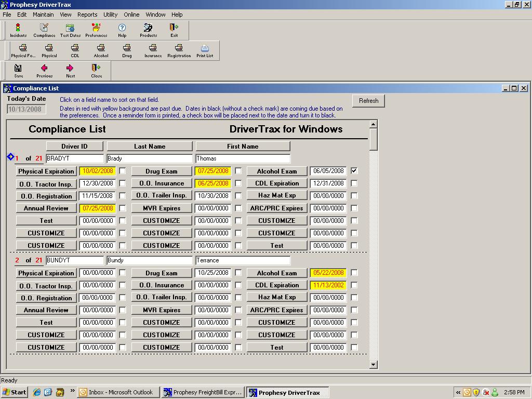Viewport: 532px width, 399px height.
Task: Click the Compliance List scrollbar thumb
Action: pos(373,139)
